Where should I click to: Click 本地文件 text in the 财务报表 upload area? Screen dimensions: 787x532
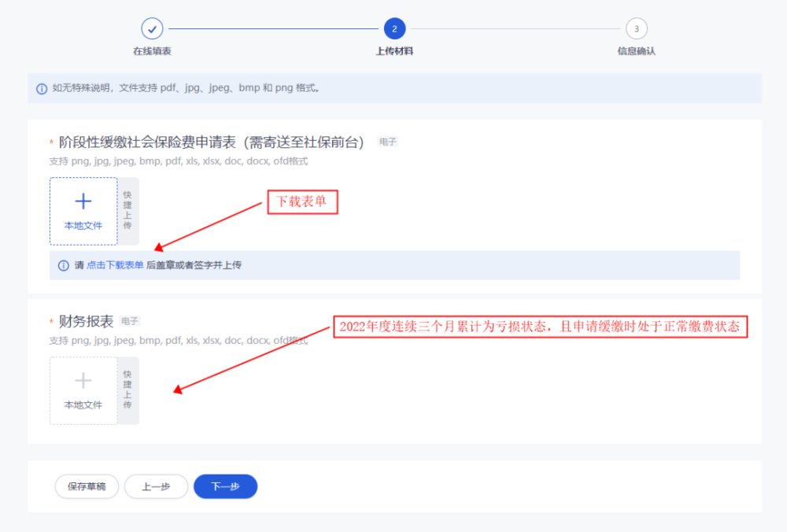83,405
